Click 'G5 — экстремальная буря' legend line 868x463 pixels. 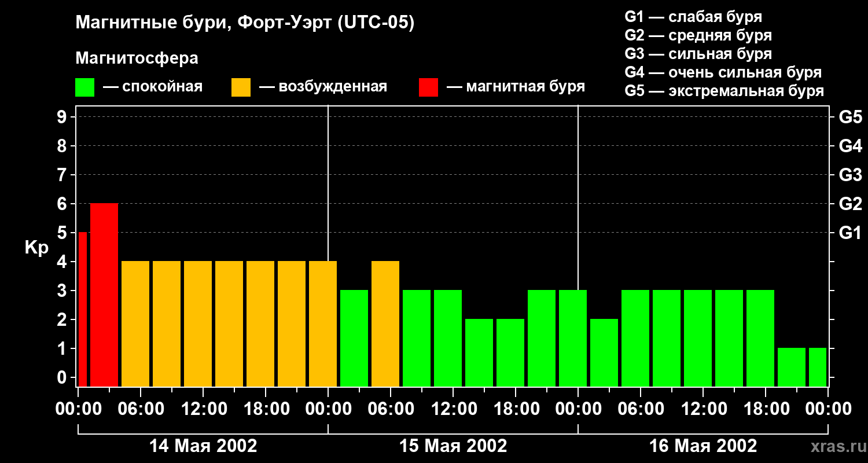(724, 91)
